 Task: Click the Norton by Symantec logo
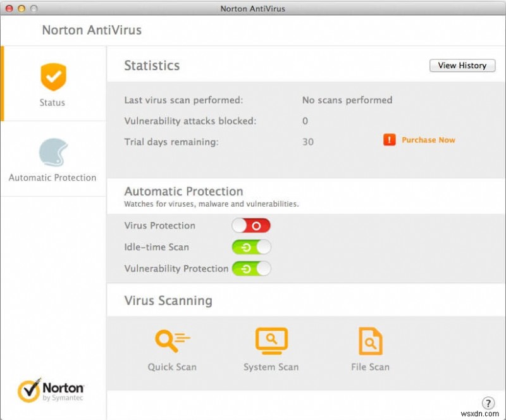pos(51,390)
